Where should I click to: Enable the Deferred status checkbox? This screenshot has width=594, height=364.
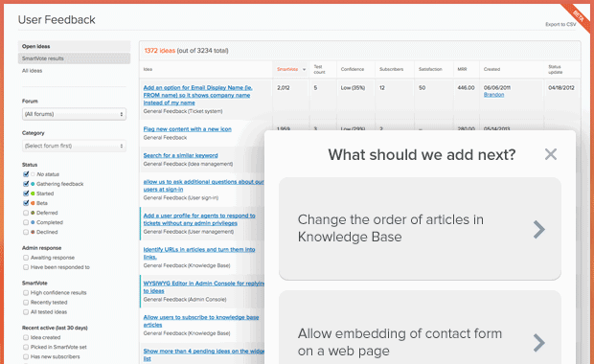(26, 213)
